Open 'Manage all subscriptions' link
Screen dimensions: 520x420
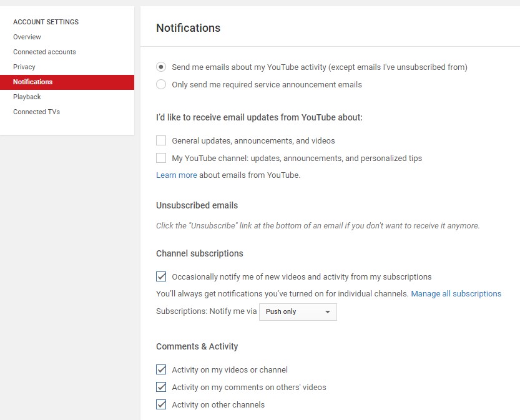pos(456,294)
